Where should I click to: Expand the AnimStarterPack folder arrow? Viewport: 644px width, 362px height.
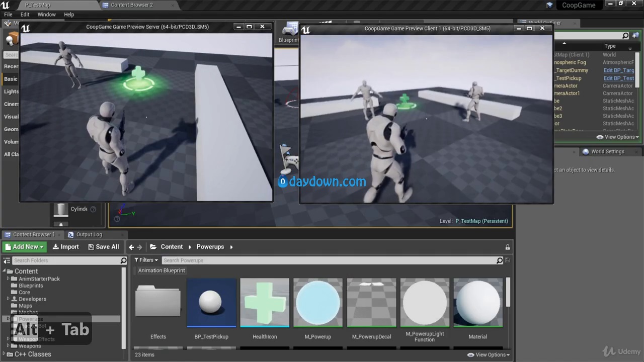click(8, 279)
